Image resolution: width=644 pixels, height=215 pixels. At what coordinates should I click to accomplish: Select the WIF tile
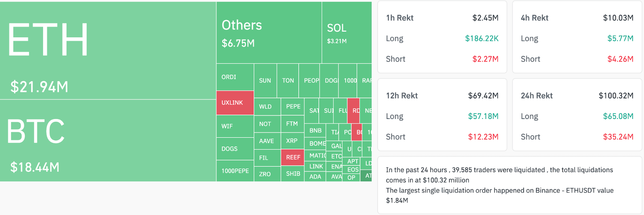pos(235,126)
